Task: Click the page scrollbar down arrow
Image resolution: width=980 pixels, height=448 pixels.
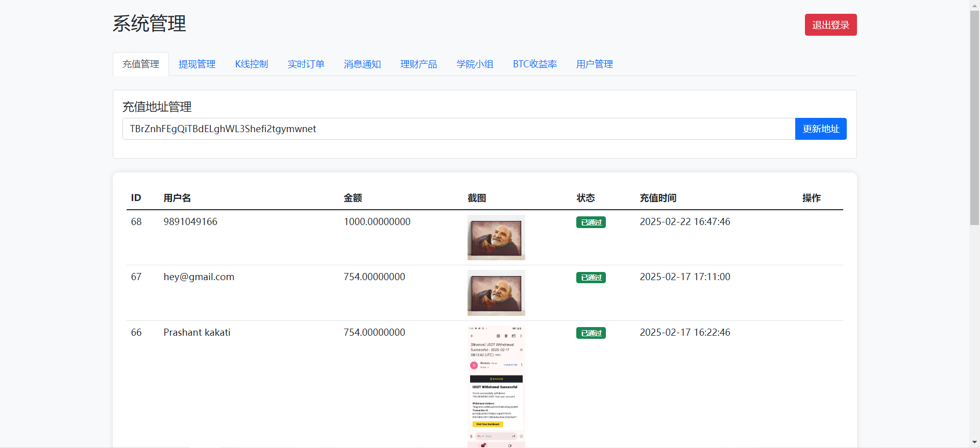Action: (974, 442)
